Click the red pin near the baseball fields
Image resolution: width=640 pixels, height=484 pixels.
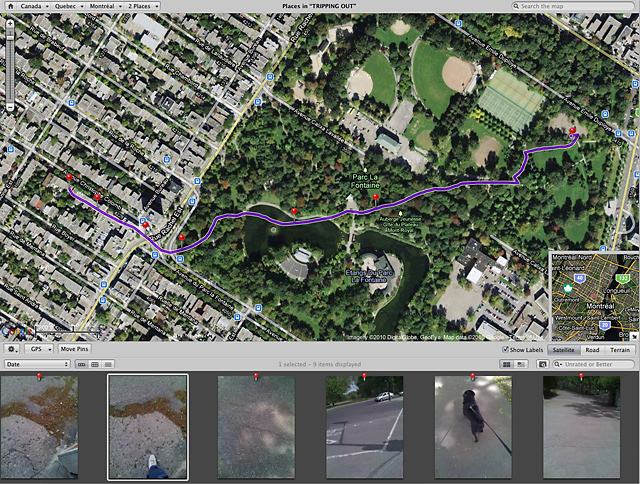point(572,131)
